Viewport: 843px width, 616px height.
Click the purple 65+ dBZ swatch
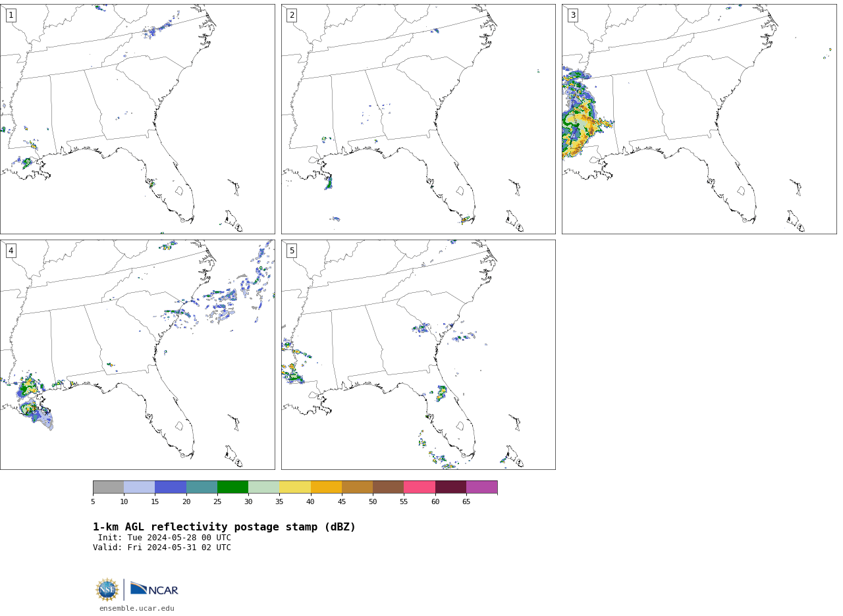pos(481,487)
